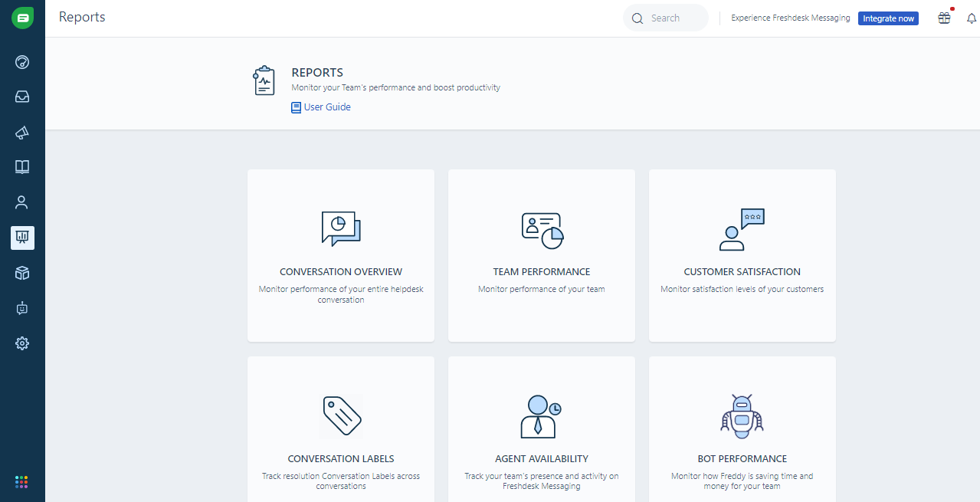Viewport: 980px width, 502px height.
Task: Click the reports clipboard icon
Action: [264, 80]
